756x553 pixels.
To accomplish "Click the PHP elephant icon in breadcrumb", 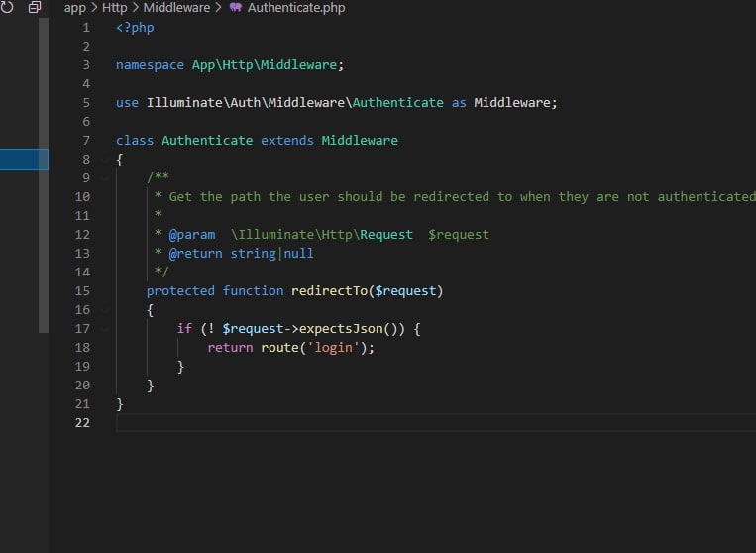I will 235,8.
